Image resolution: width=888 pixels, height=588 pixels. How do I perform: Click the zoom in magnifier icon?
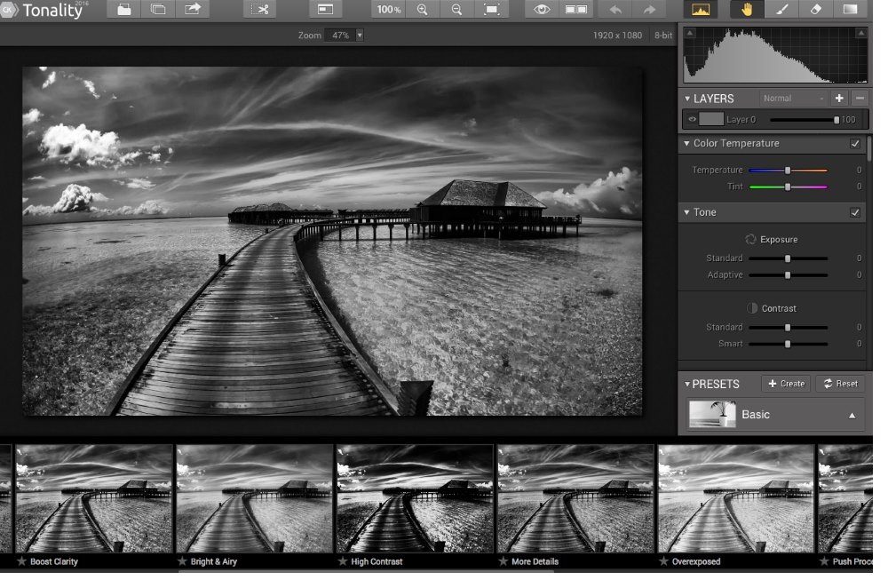click(423, 10)
